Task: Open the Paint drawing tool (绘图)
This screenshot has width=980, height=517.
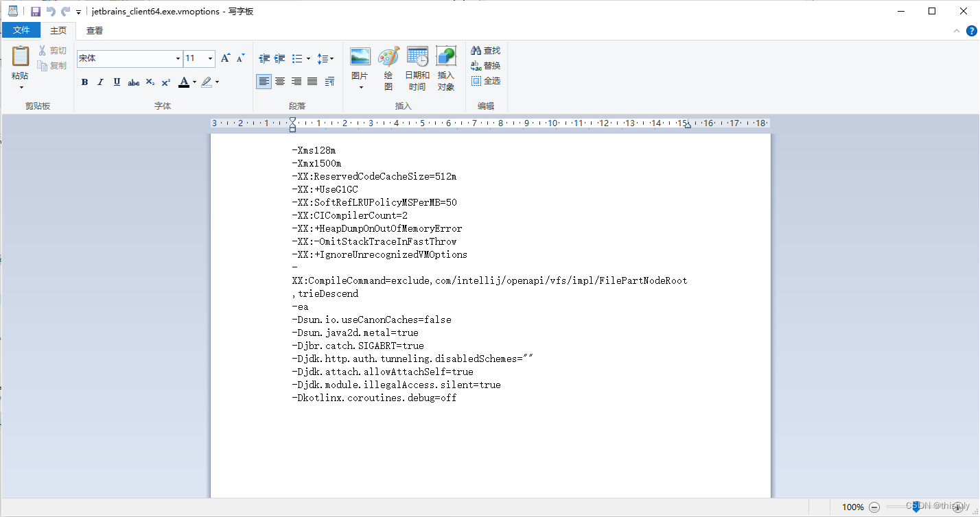Action: pyautogui.click(x=388, y=65)
